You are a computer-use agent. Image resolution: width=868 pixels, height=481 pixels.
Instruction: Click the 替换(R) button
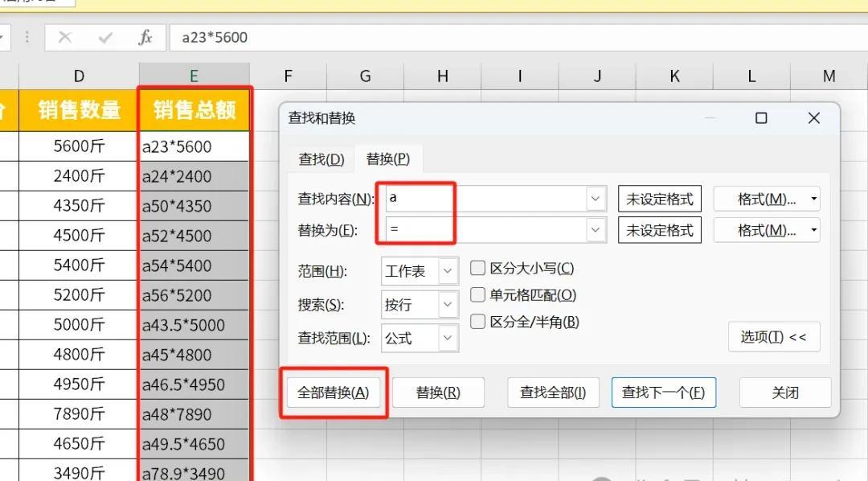click(x=438, y=393)
